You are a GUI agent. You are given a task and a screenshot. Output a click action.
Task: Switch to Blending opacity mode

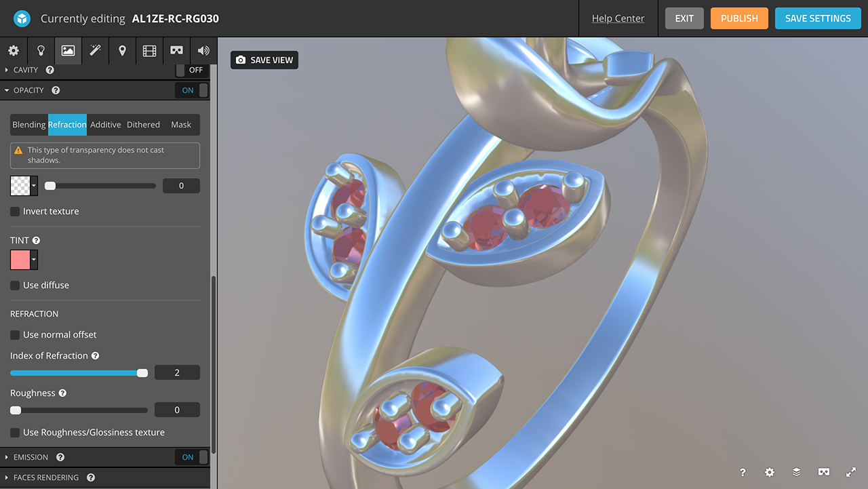click(29, 125)
